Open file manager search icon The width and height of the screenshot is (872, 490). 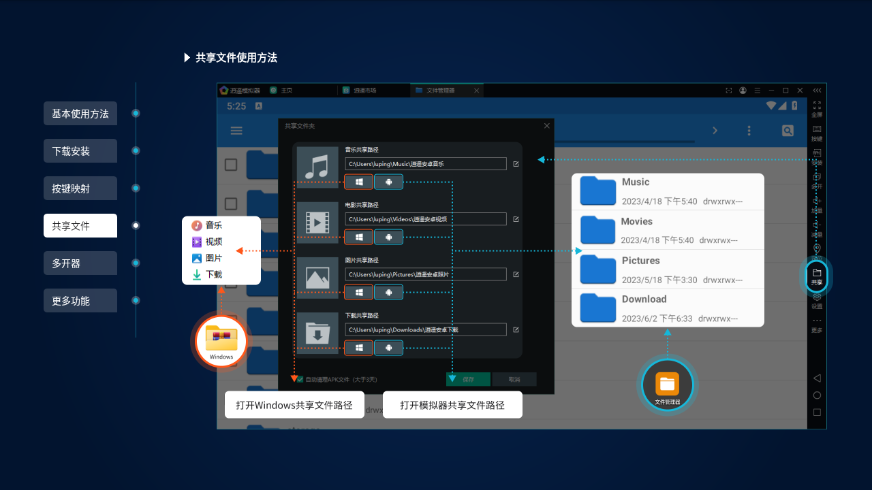pos(787,131)
